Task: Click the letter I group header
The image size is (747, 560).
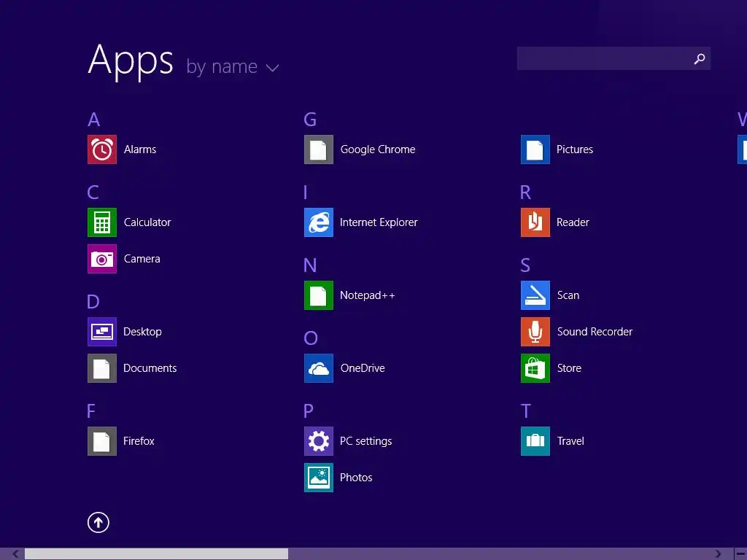Action: point(306,192)
